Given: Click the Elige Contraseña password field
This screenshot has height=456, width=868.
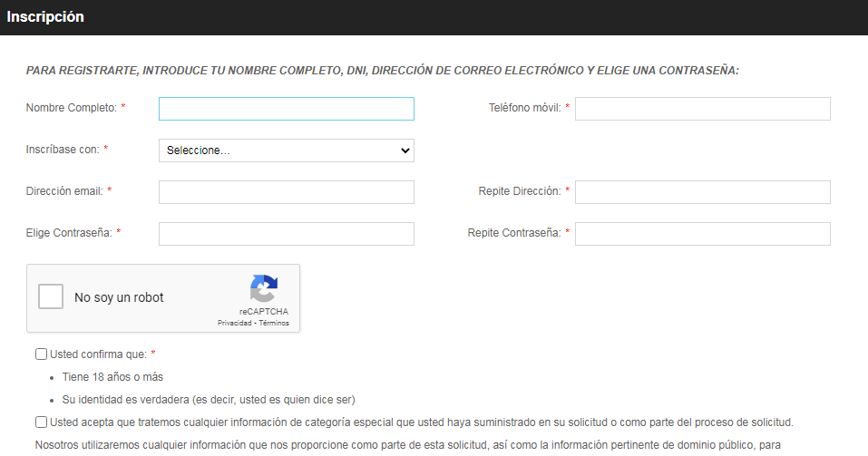Looking at the screenshot, I should coord(286,234).
